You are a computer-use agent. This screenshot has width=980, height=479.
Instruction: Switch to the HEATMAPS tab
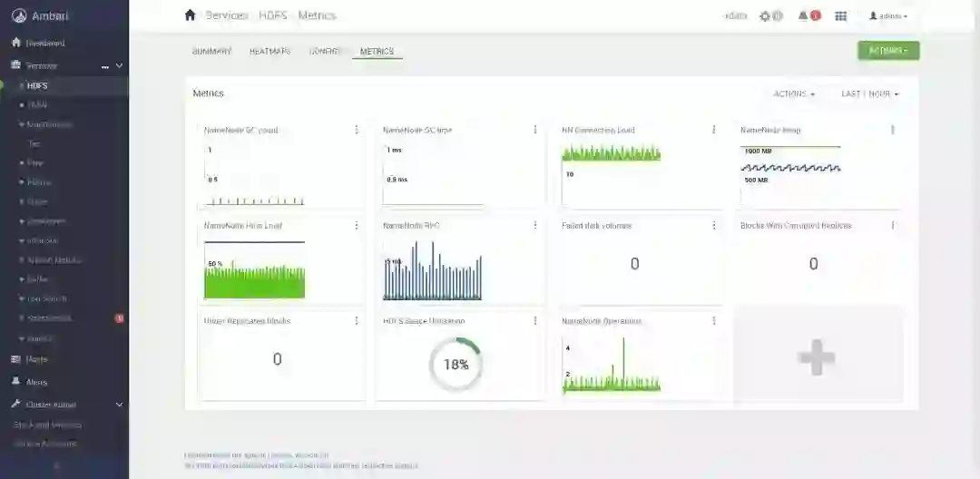[270, 51]
